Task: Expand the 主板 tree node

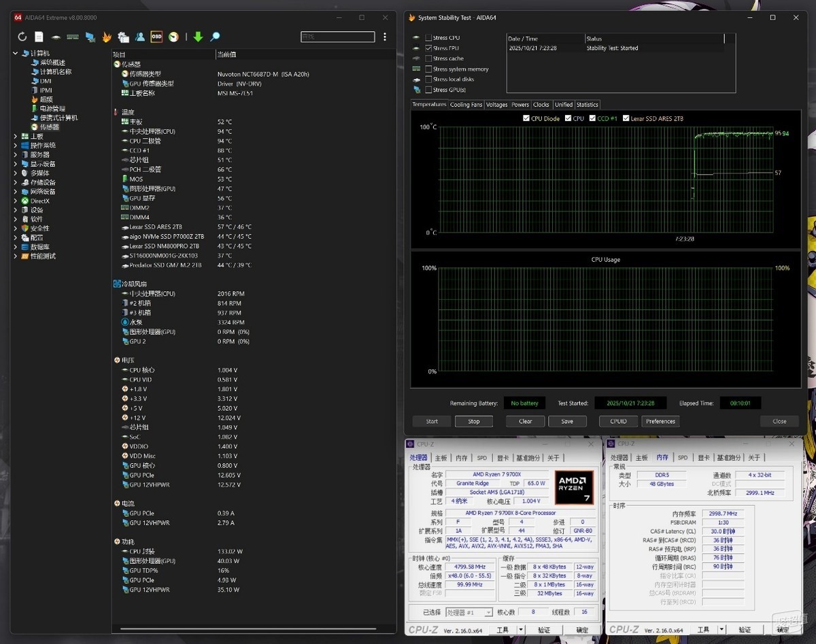Action: click(16, 136)
